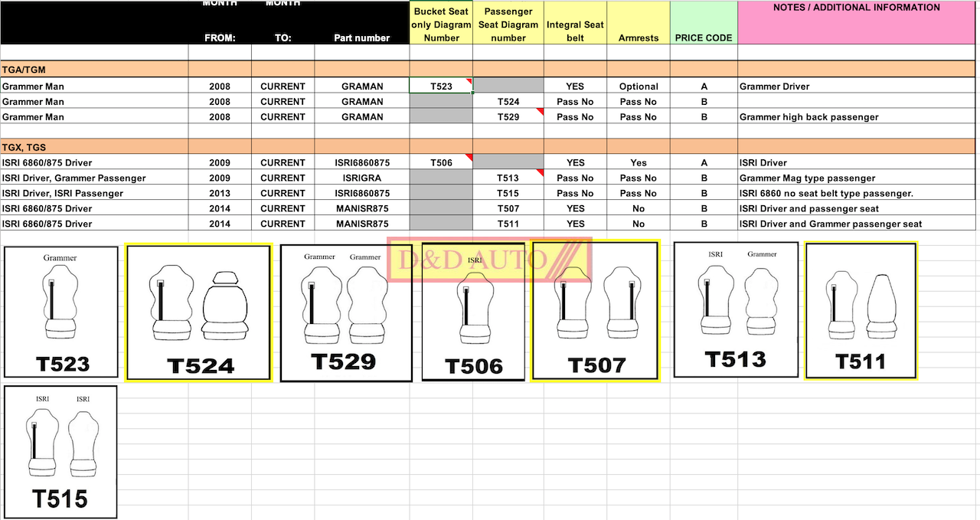Viewport: 980px width, 520px height.
Task: Pick the T513 ISRI Grammer diagram image
Action: tap(736, 309)
